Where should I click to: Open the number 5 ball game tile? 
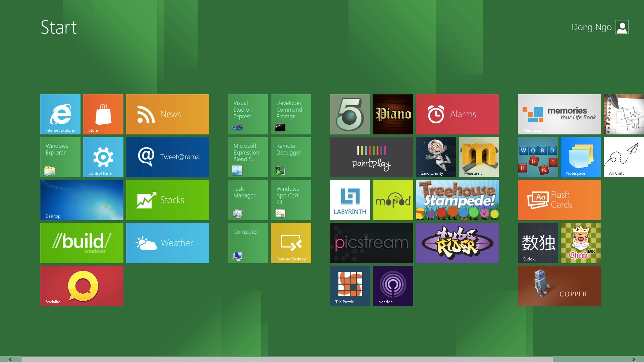coord(350,114)
